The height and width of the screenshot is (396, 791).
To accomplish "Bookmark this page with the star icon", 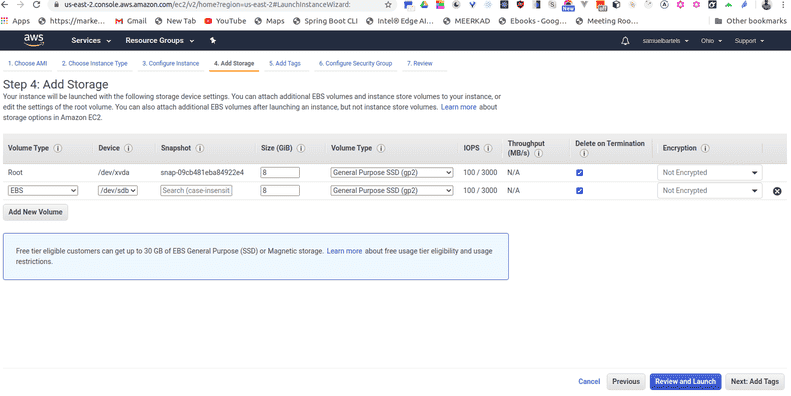I will tap(388, 5).
